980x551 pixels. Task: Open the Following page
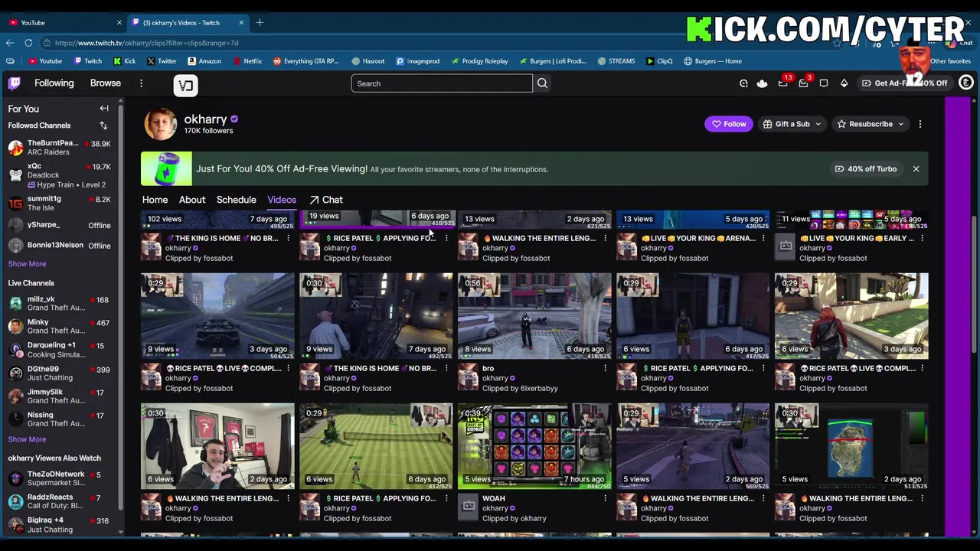pos(54,83)
